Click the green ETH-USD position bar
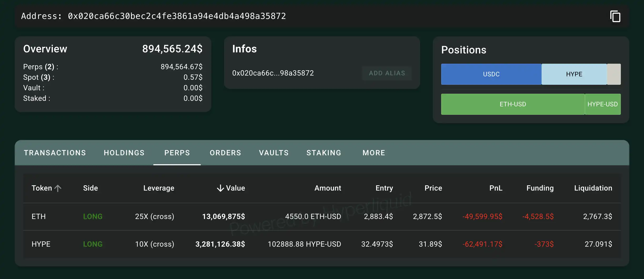 pyautogui.click(x=513, y=104)
